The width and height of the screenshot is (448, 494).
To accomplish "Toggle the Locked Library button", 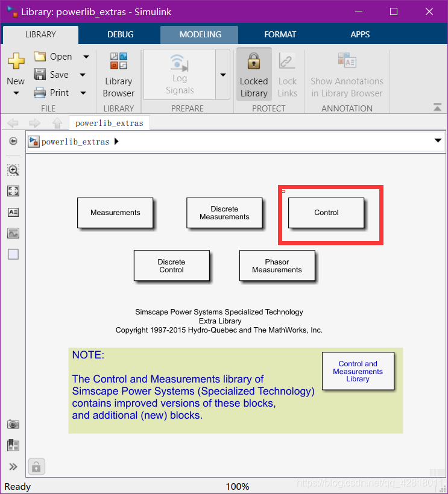I will 254,75.
